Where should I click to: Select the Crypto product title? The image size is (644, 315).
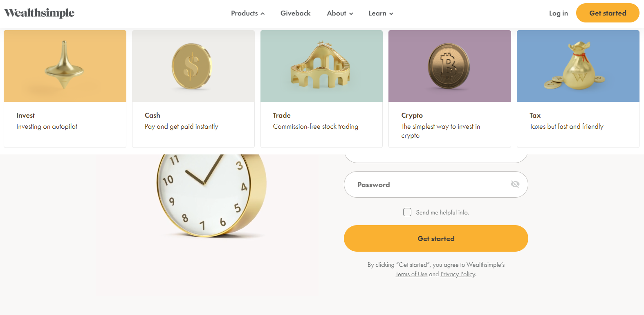412,115
